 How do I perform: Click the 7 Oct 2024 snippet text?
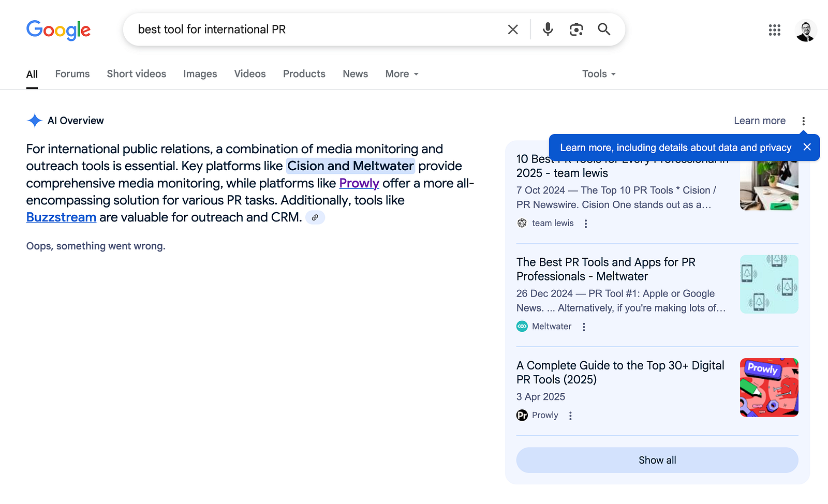[x=616, y=198]
